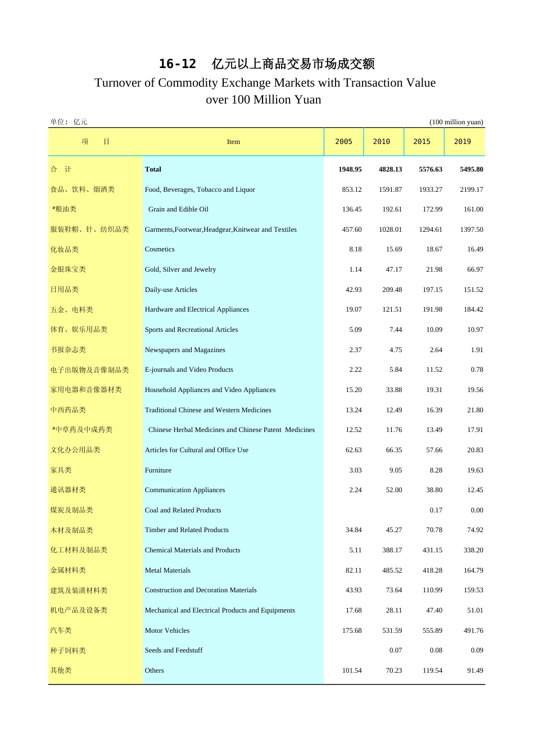Select the Gold, Silver and Jewelry label

(180, 269)
